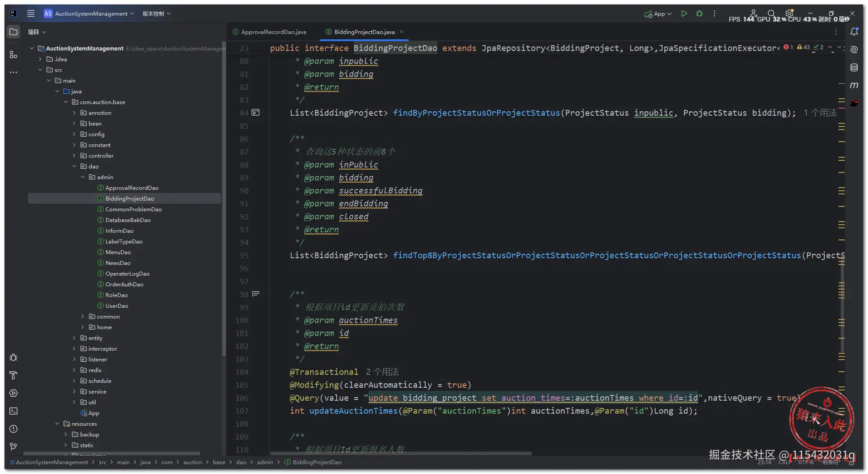Open the Structure tool window

click(13, 55)
